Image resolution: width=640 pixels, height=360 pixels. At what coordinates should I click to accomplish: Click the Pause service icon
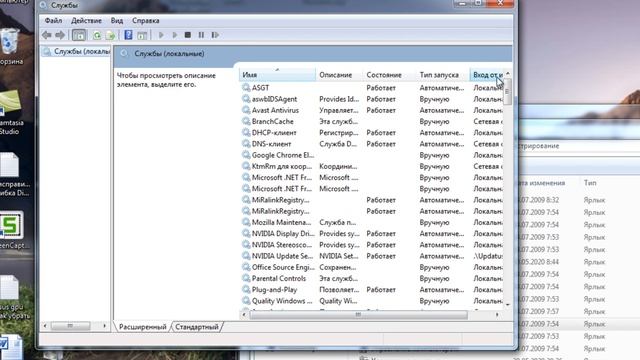click(x=201, y=35)
